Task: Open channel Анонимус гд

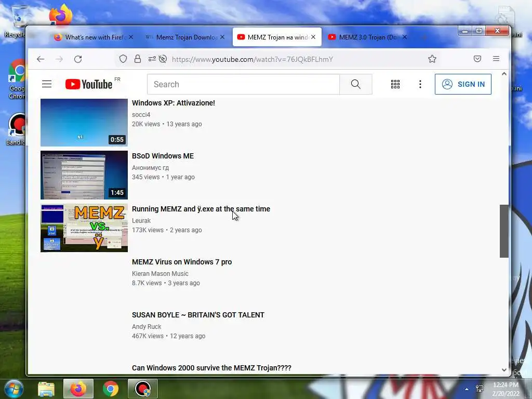Action: 150,168
